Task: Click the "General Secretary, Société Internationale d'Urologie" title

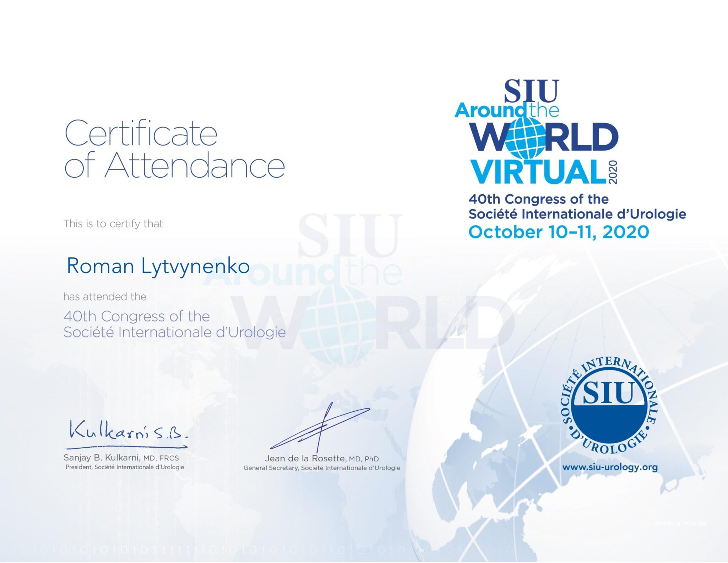Action: (x=322, y=468)
